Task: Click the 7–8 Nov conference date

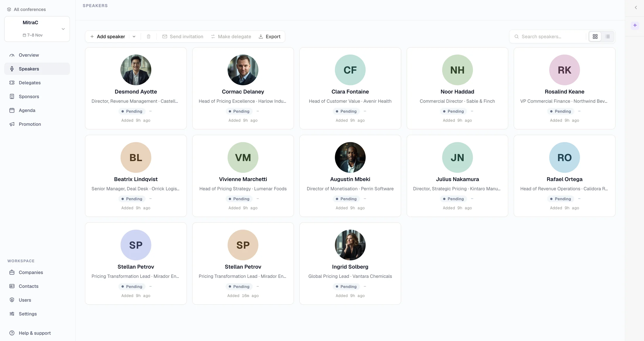Action: (x=33, y=35)
